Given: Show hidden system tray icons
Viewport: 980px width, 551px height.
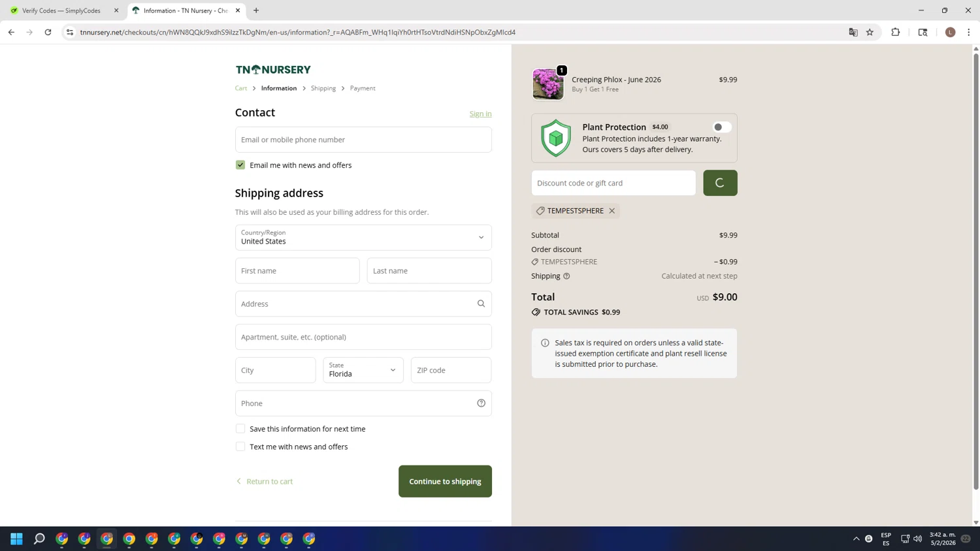Looking at the screenshot, I should [856, 539].
